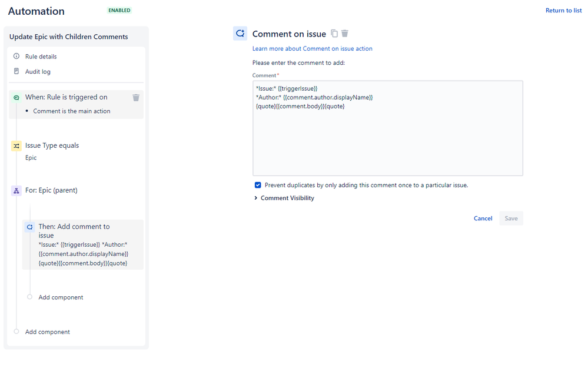
Task: Click the Save button
Action: (x=511, y=219)
